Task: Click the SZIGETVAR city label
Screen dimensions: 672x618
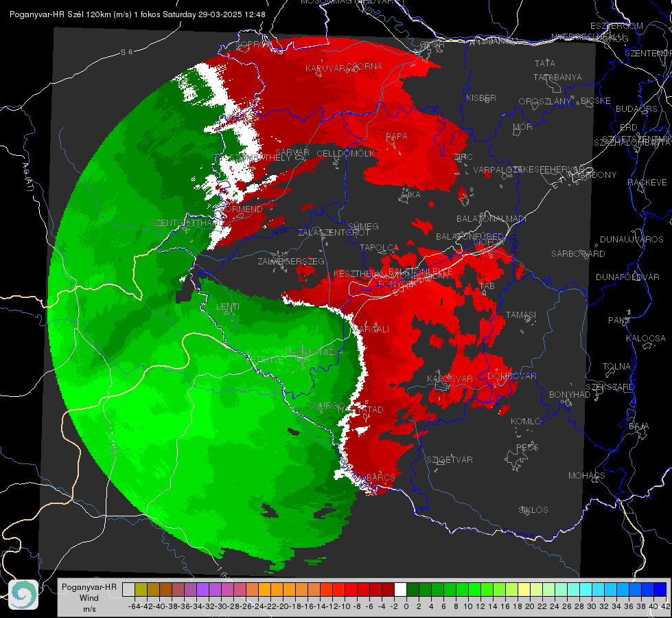Action: point(450,460)
